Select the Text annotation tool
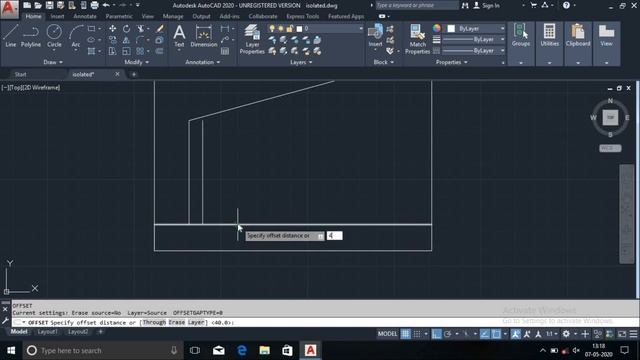 tap(179, 36)
